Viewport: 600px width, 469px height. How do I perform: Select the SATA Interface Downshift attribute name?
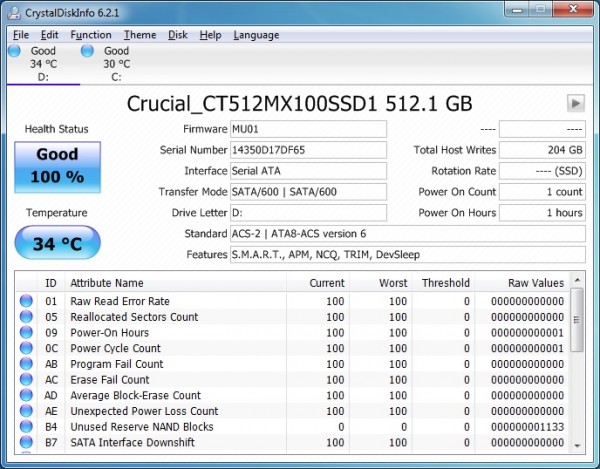(132, 442)
